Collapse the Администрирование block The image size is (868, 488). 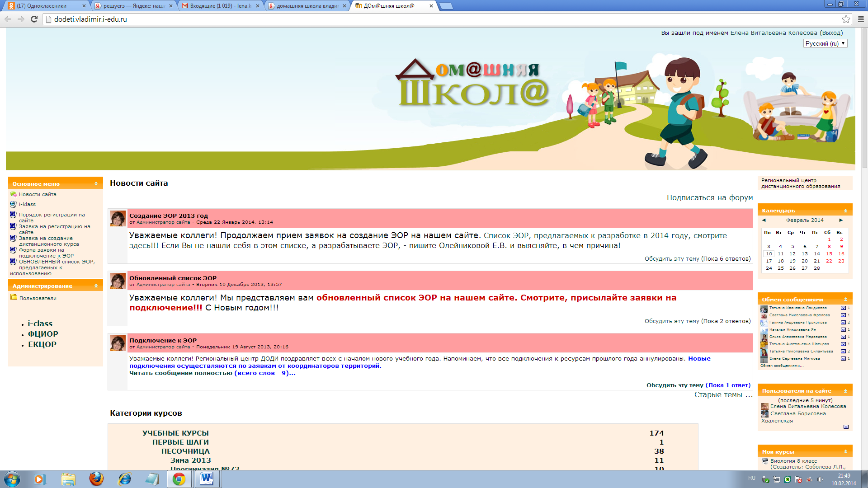[x=96, y=286]
